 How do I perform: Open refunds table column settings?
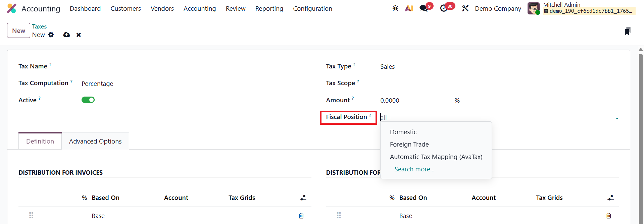coord(610,198)
